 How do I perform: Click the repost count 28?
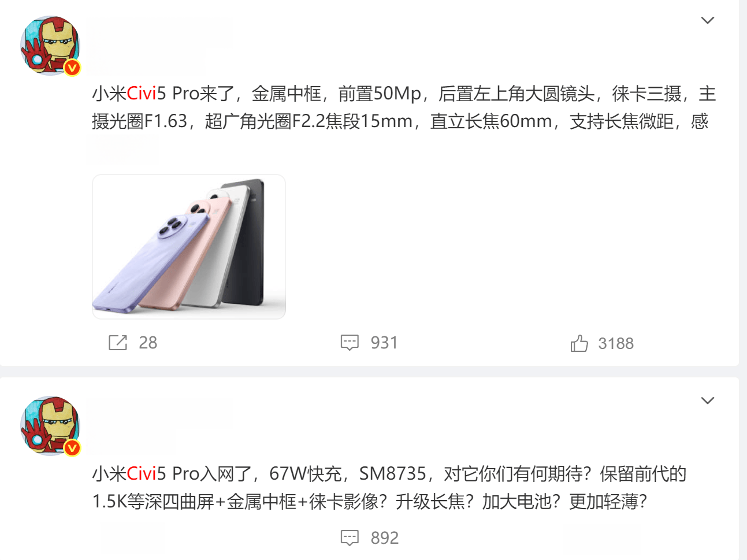[148, 343]
